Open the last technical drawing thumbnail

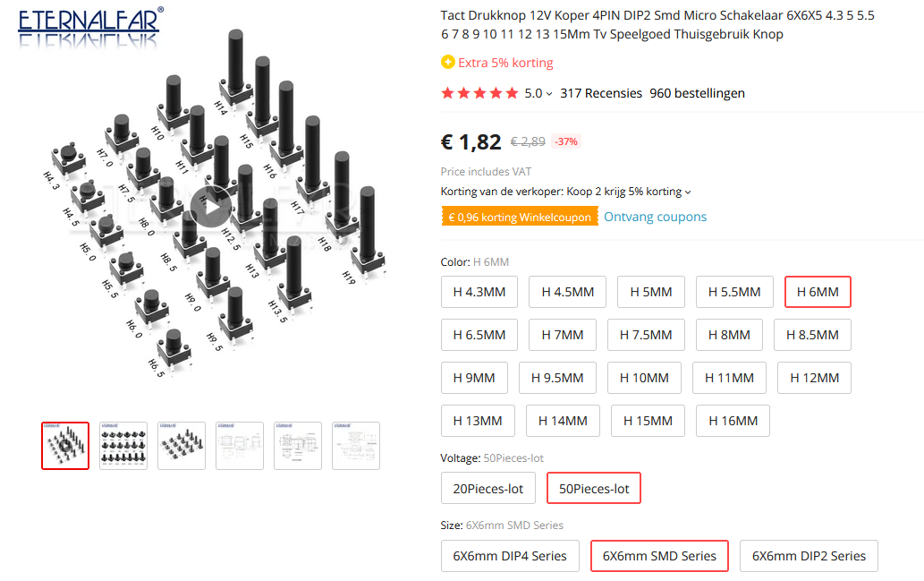[356, 446]
